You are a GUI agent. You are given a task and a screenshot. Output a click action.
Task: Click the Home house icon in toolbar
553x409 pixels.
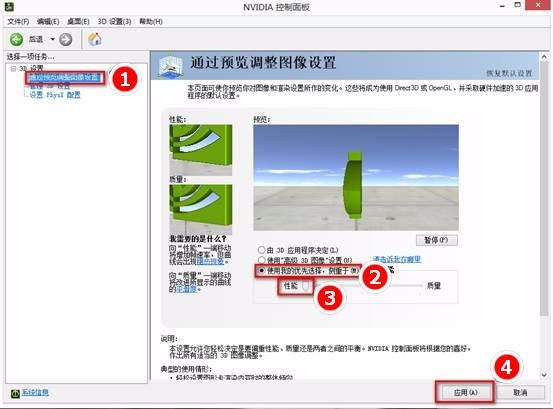(x=95, y=39)
